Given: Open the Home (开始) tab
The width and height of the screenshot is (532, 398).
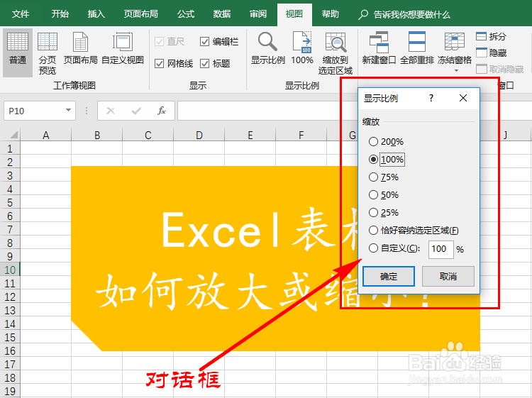Looking at the screenshot, I should point(60,14).
